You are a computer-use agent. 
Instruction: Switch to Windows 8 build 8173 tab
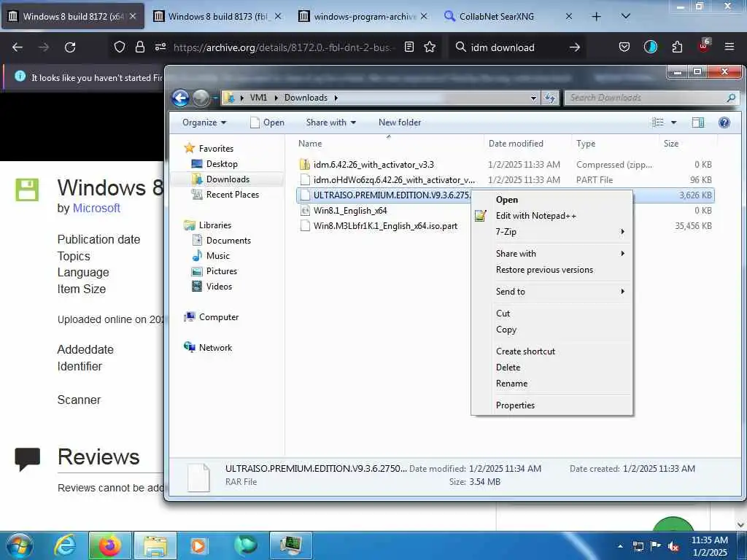[x=217, y=17]
